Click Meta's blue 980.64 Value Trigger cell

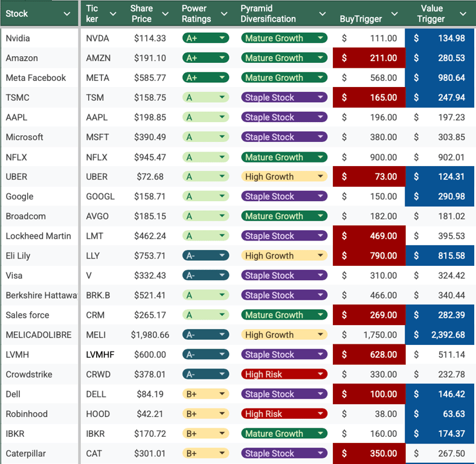tap(440, 78)
